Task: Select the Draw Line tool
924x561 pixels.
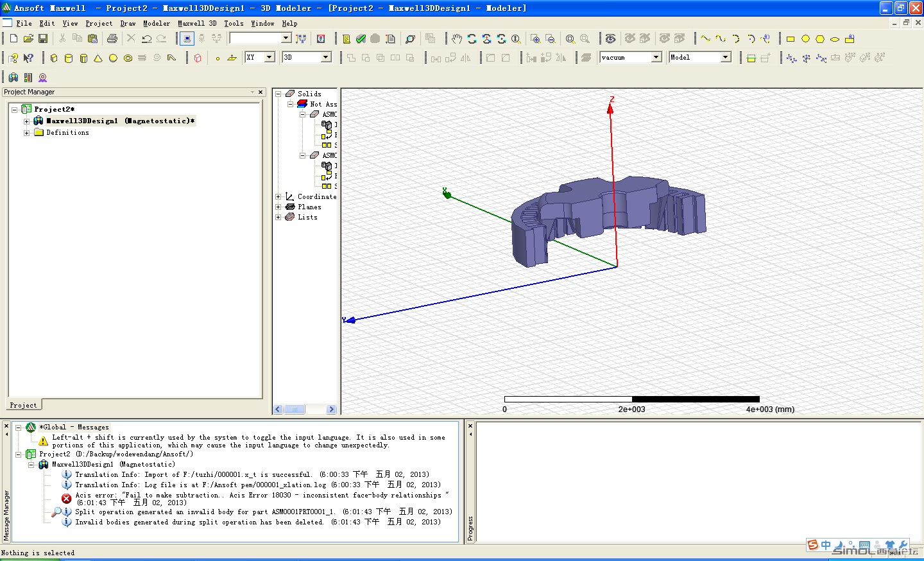Action: 706,39
